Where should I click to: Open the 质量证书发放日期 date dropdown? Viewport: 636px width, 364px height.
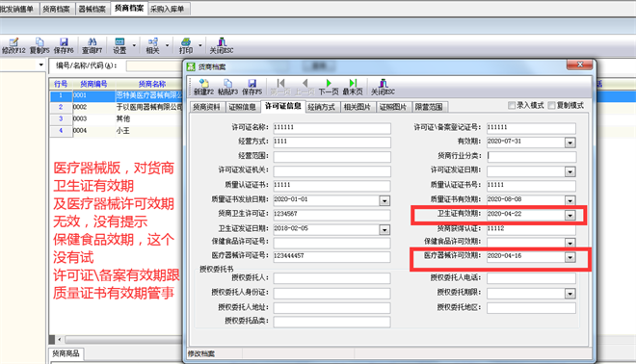[x=384, y=200]
